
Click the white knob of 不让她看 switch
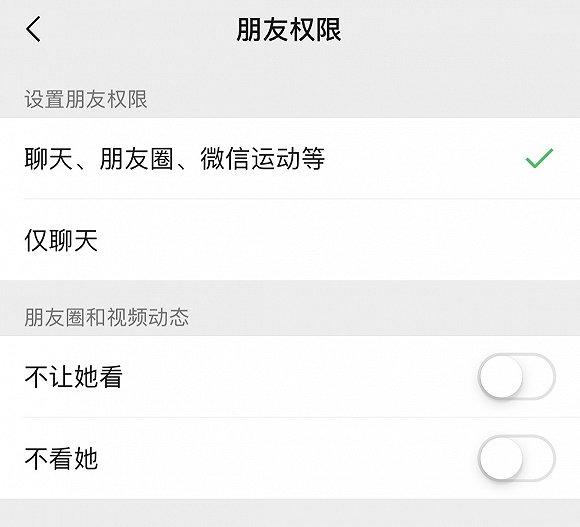pyautogui.click(x=501, y=376)
